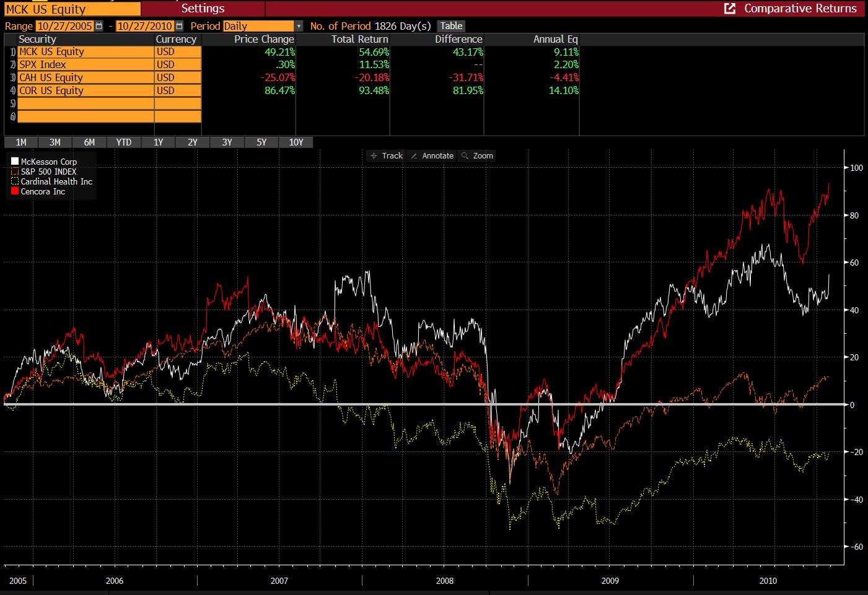Click the -20.18% total return value

click(x=372, y=77)
